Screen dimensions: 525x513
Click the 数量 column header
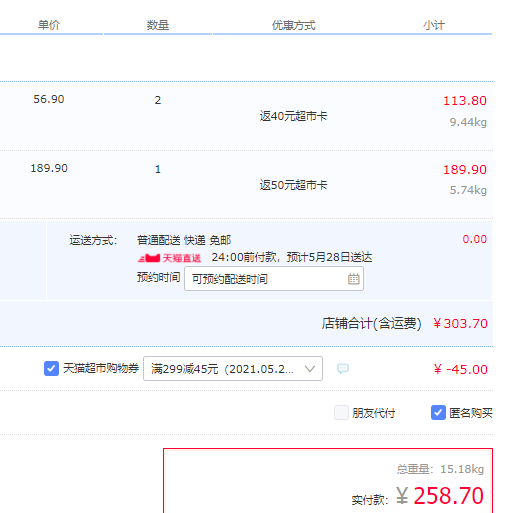tap(158, 25)
